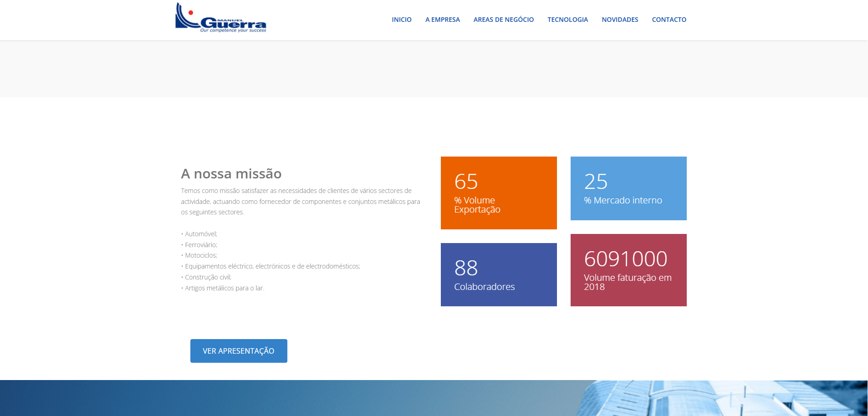The image size is (868, 416).
Task: Click the Equipamentos eléctrico list entry
Action: click(x=272, y=266)
